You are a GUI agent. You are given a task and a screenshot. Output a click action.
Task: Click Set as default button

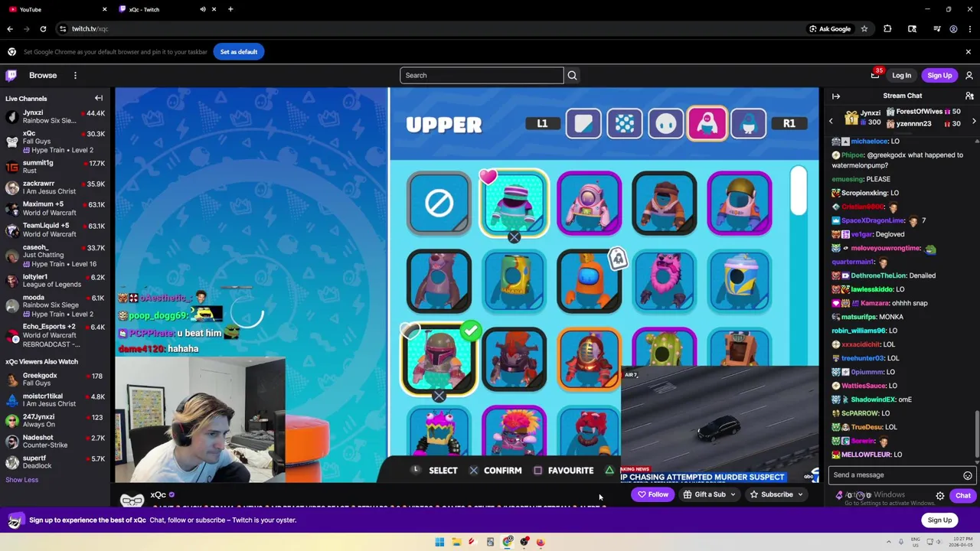(x=239, y=52)
